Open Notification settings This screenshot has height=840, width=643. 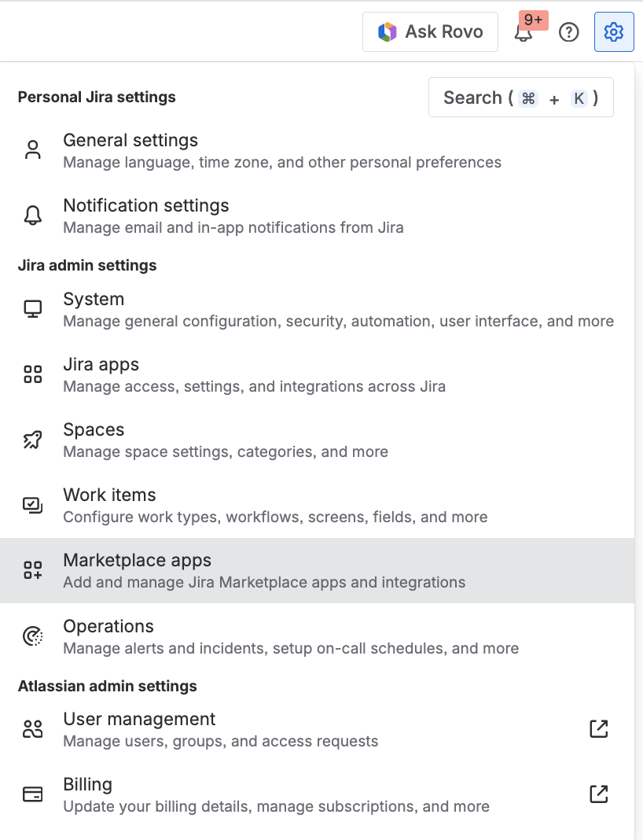146,205
